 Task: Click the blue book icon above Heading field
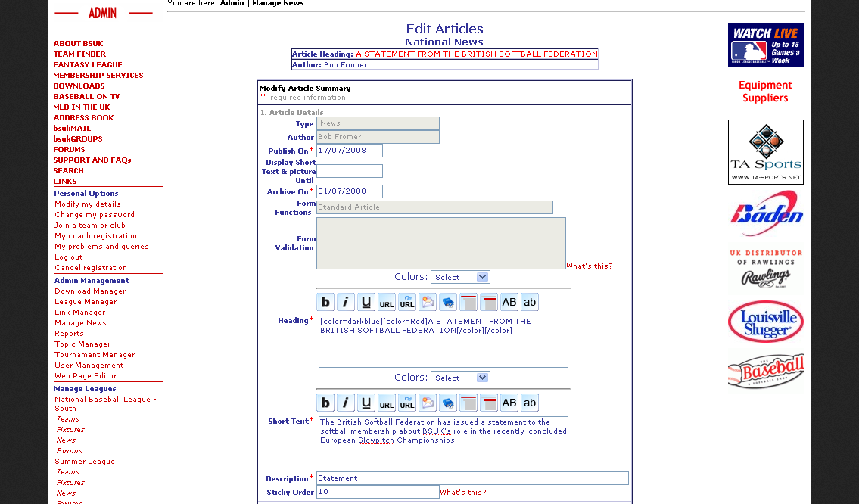tap(448, 302)
